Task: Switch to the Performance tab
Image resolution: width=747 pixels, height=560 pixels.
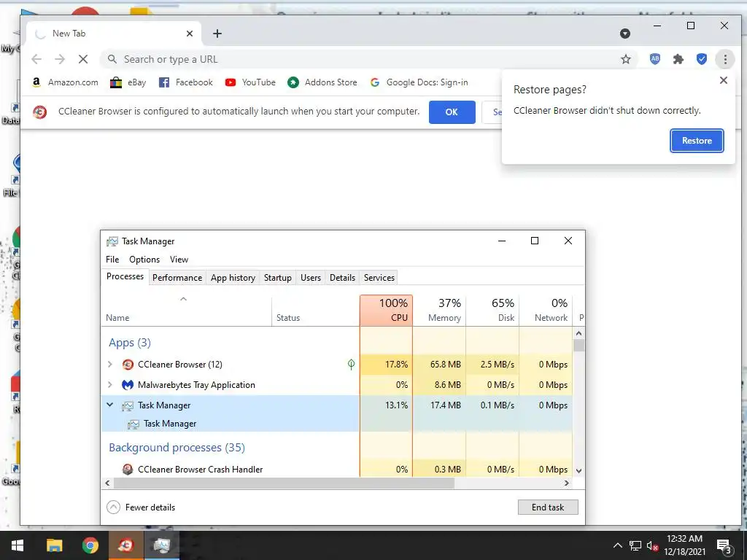Action: click(177, 278)
